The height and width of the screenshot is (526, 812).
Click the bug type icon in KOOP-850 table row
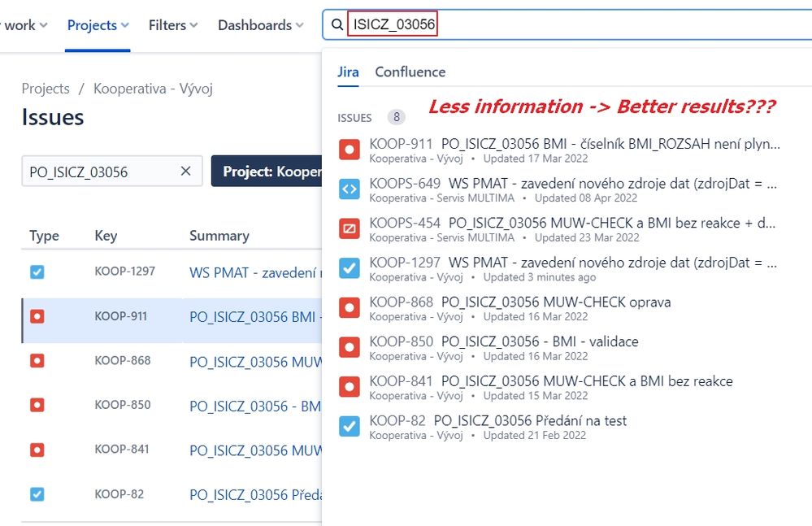click(x=37, y=405)
